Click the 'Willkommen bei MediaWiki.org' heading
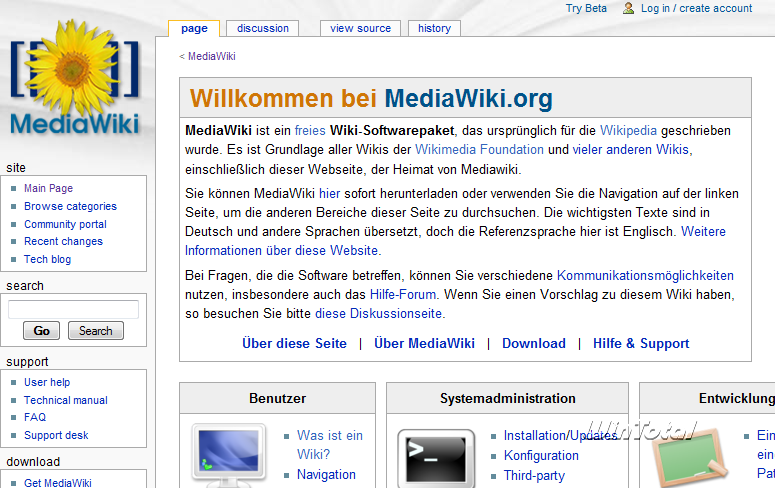Screen dimensions: 775x488 pyautogui.click(x=371, y=98)
